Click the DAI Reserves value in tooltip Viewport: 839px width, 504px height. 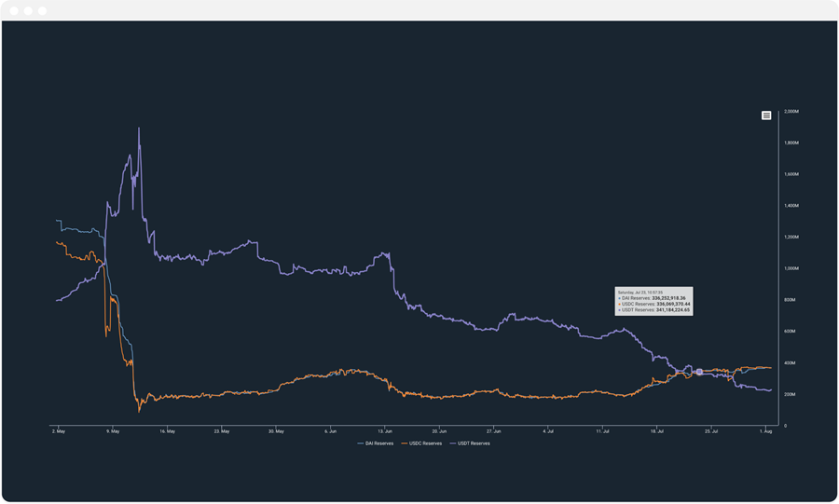668,298
